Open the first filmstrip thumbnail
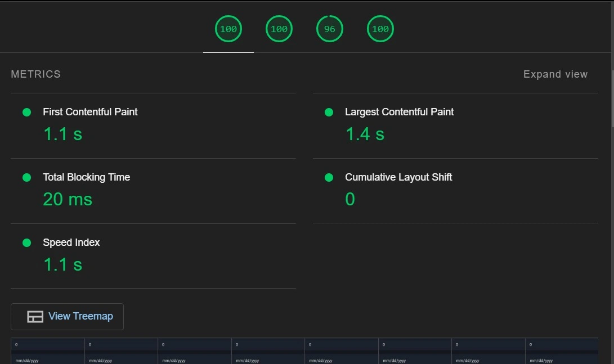 48,351
